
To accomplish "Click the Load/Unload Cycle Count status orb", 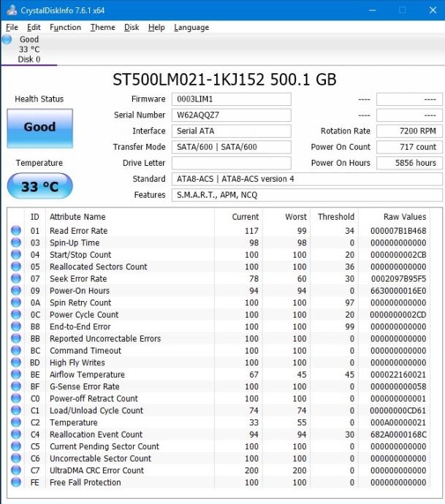I will [16, 411].
